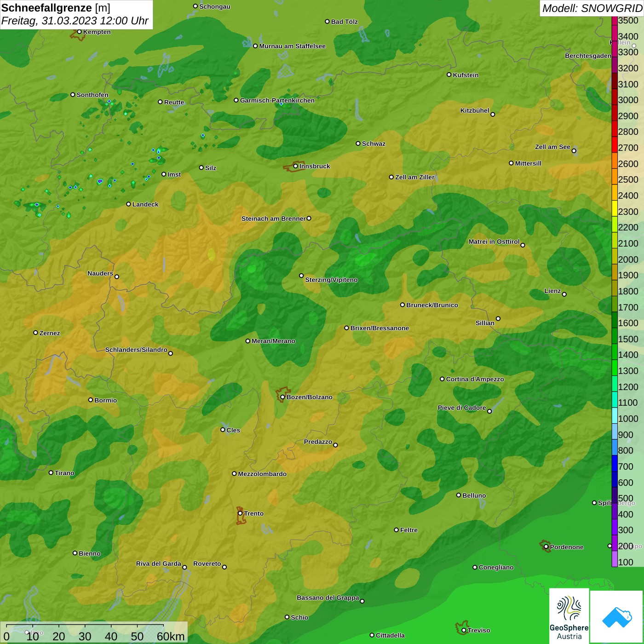
Task: Click the 2700 red legend swatch
Action: 615,148
